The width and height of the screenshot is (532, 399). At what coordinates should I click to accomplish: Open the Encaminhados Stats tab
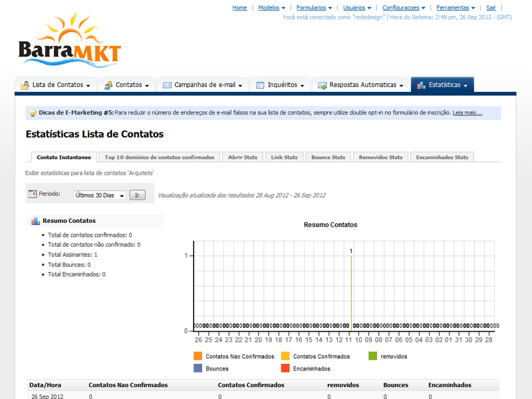pyautogui.click(x=442, y=157)
